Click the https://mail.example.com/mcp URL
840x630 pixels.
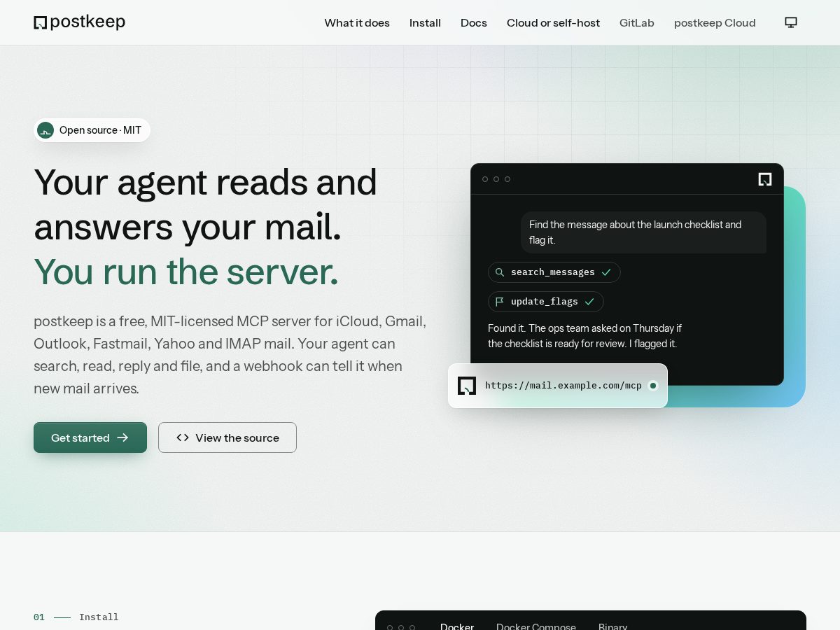[563, 386]
